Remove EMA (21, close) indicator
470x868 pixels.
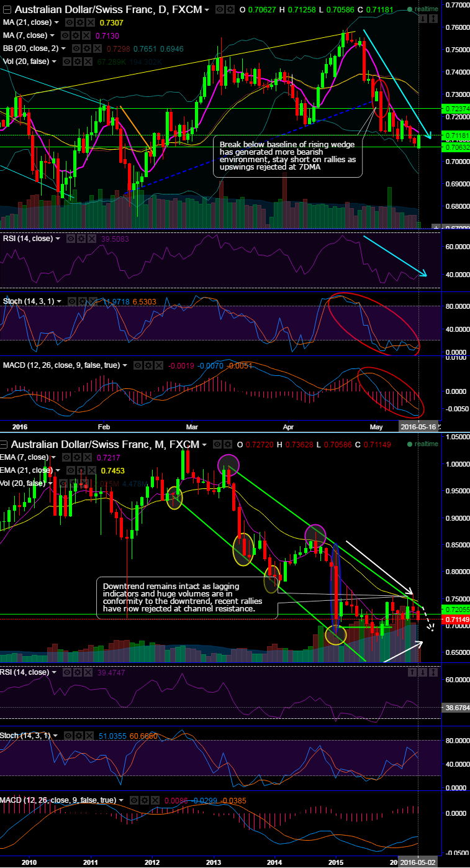coord(91,470)
